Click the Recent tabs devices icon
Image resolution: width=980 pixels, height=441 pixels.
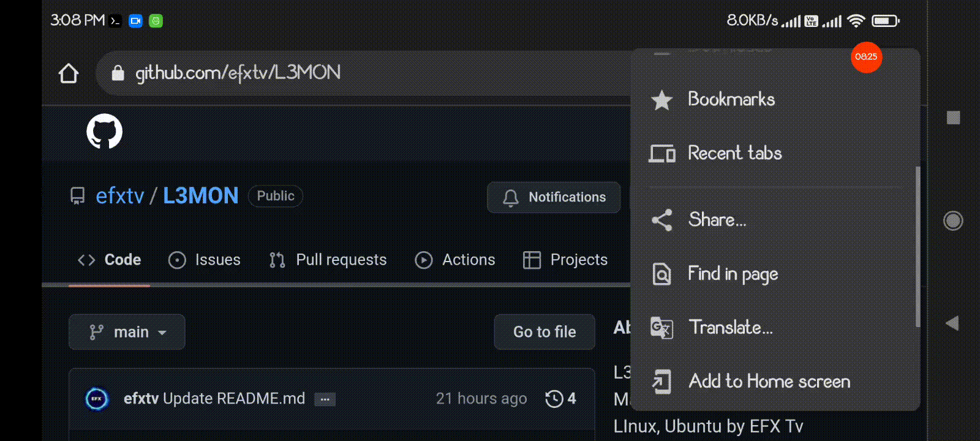coord(661,153)
